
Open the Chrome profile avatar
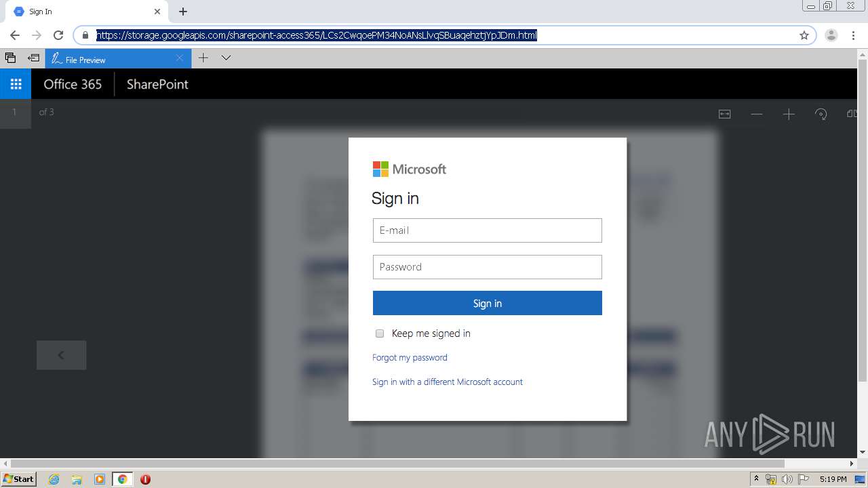tap(831, 35)
